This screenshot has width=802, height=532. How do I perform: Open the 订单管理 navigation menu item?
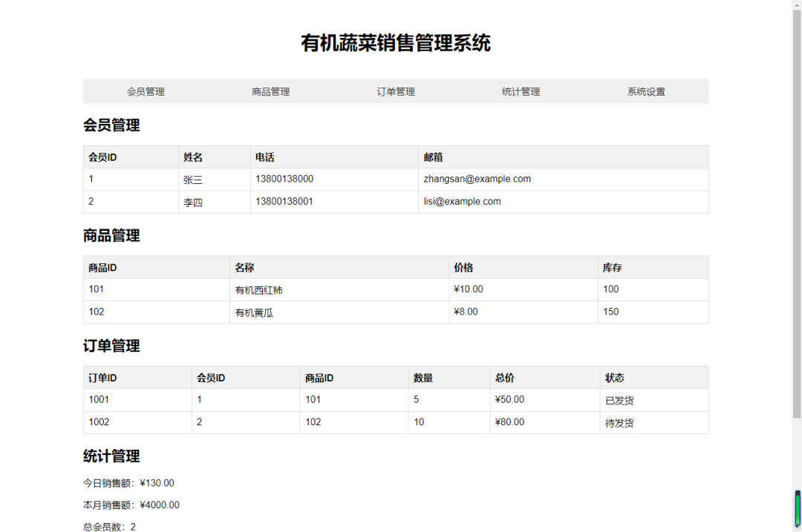tap(396, 91)
